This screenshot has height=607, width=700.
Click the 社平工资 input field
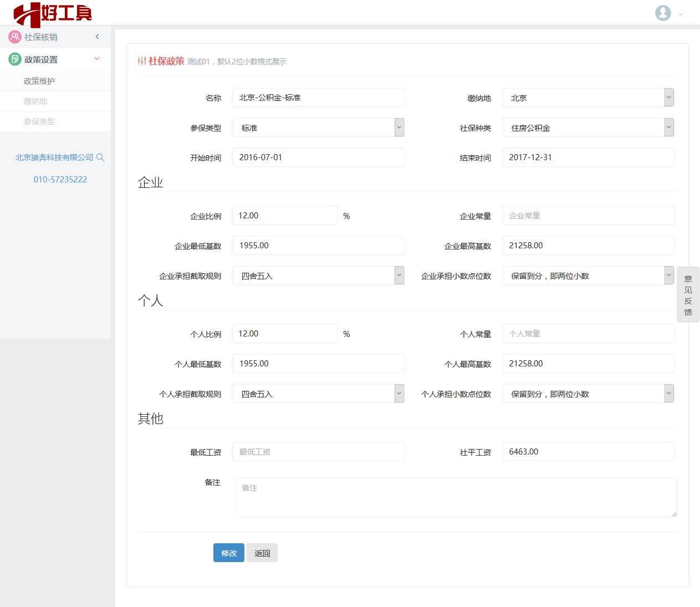[x=588, y=452]
